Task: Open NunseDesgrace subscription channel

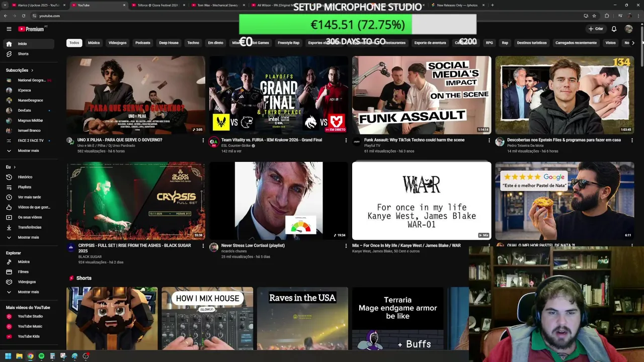Action: (28, 101)
